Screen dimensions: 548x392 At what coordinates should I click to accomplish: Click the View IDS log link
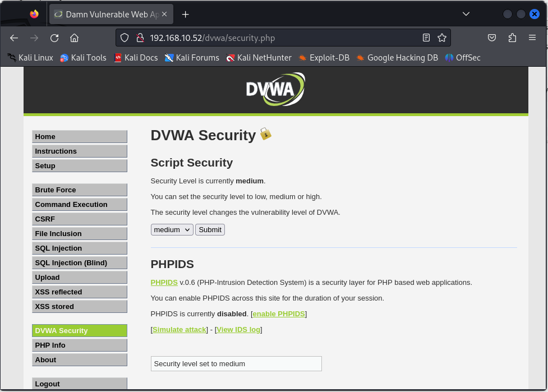click(238, 330)
